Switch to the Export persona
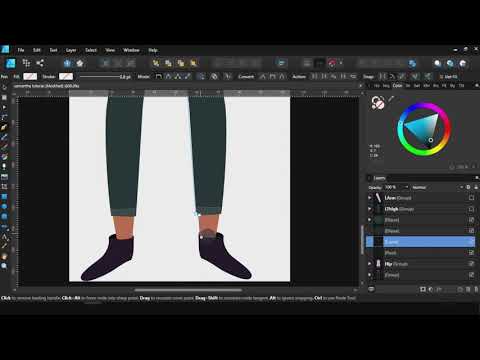Viewport: 480px width, 360px height. coord(40,63)
